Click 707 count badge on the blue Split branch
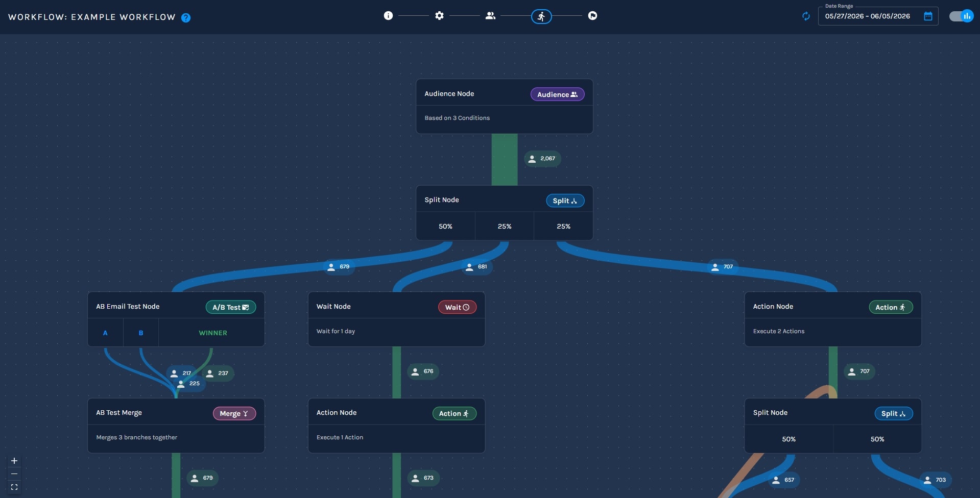Viewport: 980px width, 498px height. (x=723, y=266)
